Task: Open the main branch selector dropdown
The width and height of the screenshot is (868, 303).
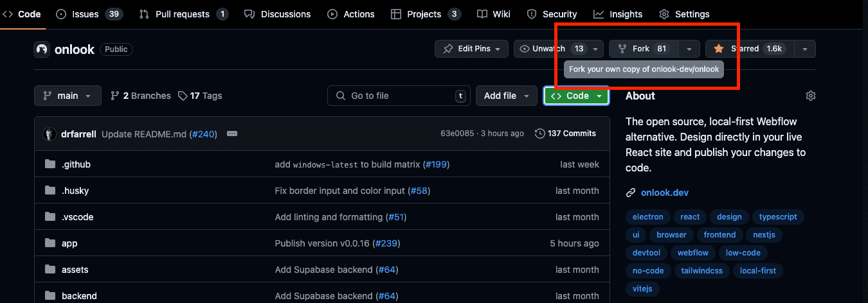Action: click(x=68, y=96)
